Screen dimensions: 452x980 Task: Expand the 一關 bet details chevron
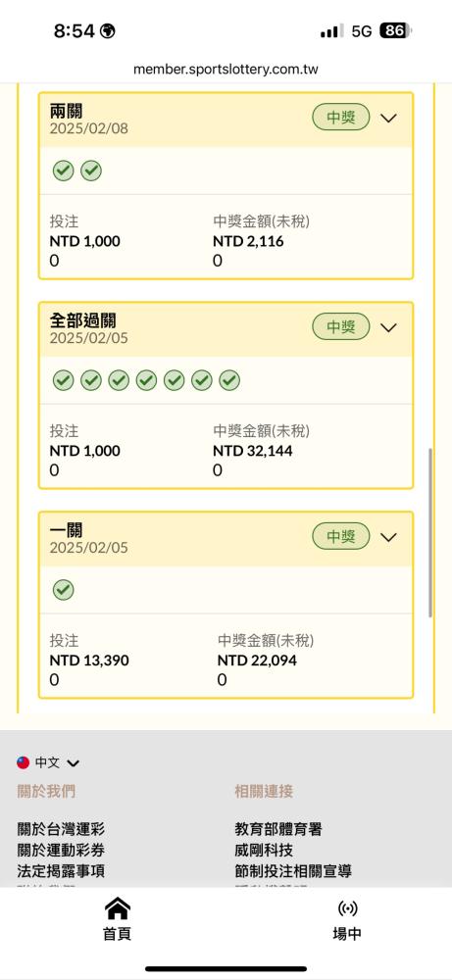pos(389,536)
